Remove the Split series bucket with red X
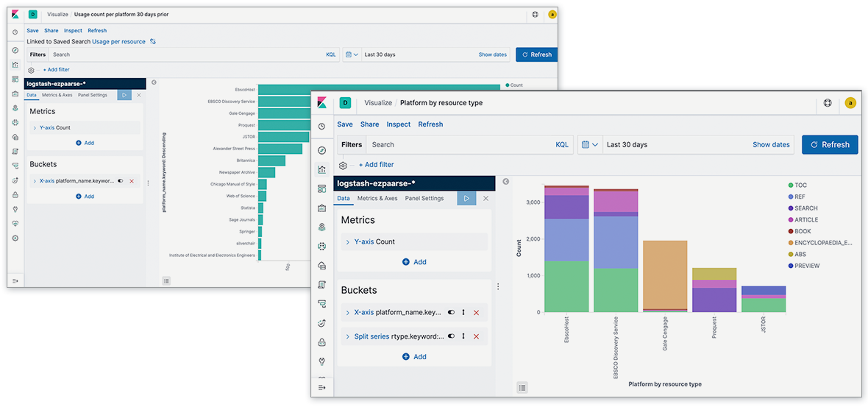 point(476,336)
